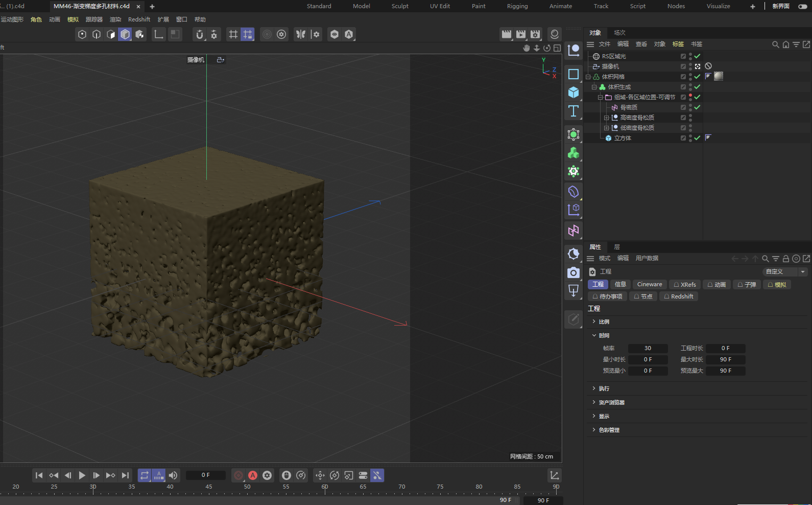The width and height of the screenshot is (812, 505).
Task: Collapse the 组域-各区域位置-可调节 folder
Action: click(600, 97)
